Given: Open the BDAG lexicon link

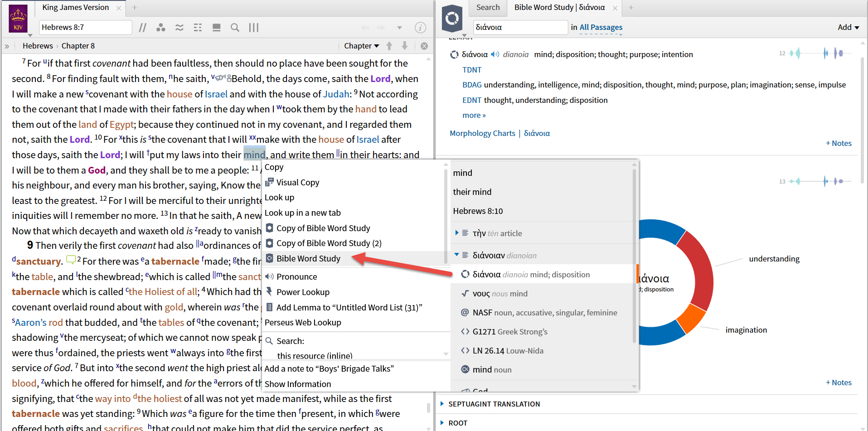Looking at the screenshot, I should 472,85.
